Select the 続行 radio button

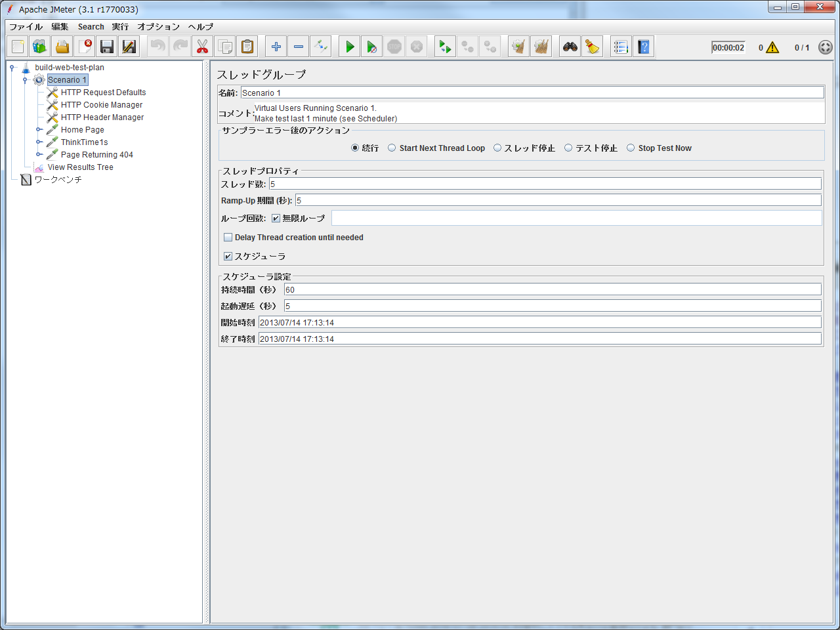coord(355,148)
